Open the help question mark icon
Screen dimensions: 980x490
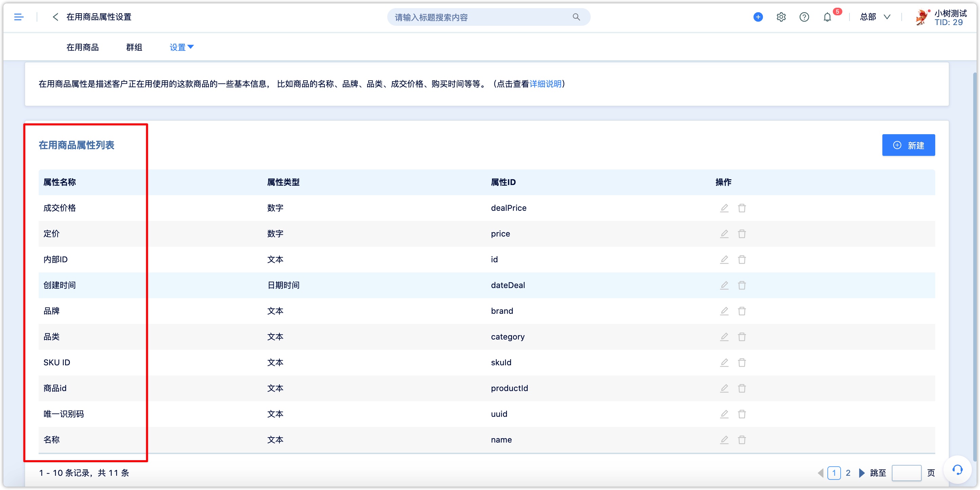[804, 17]
